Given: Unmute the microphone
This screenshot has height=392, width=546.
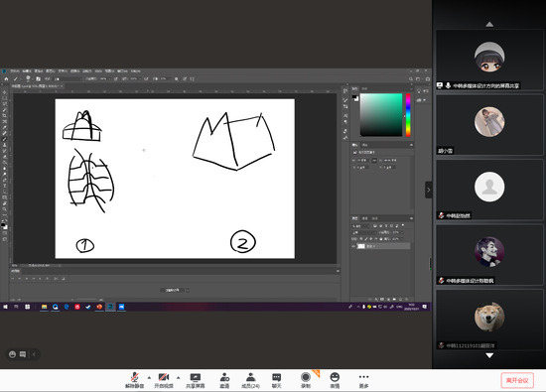Looking at the screenshot, I should tap(134, 380).
